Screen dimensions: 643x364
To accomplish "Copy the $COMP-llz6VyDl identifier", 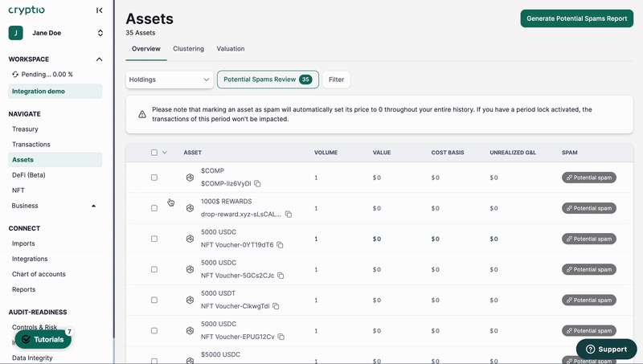I will point(257,184).
